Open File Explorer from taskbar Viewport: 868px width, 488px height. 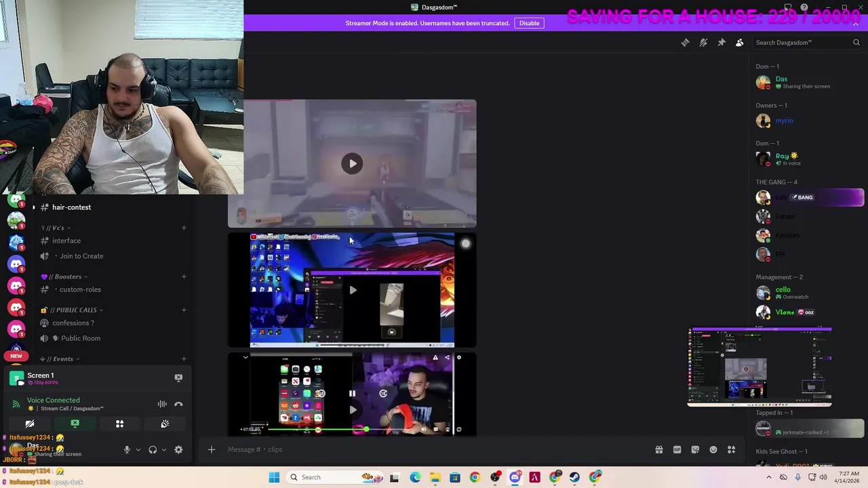(x=435, y=477)
